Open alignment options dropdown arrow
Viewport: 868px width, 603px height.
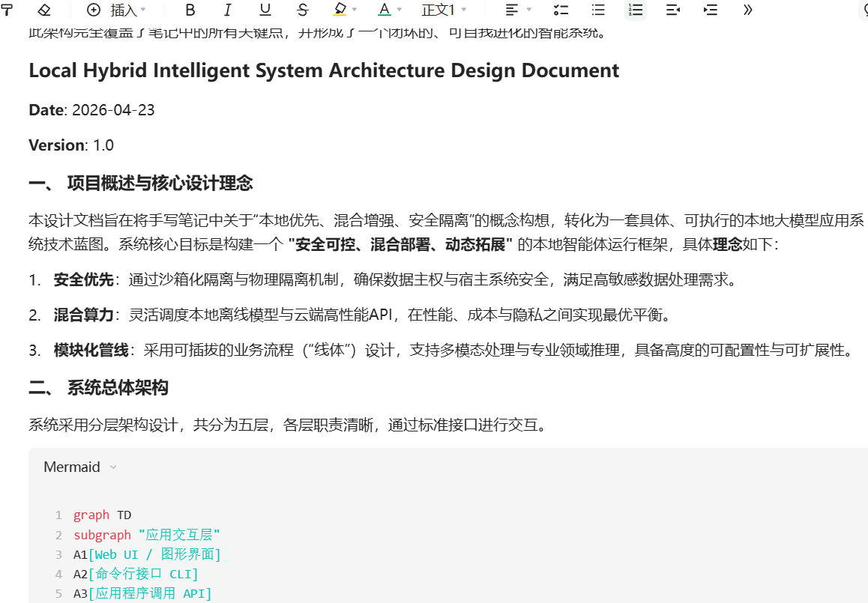[528, 10]
